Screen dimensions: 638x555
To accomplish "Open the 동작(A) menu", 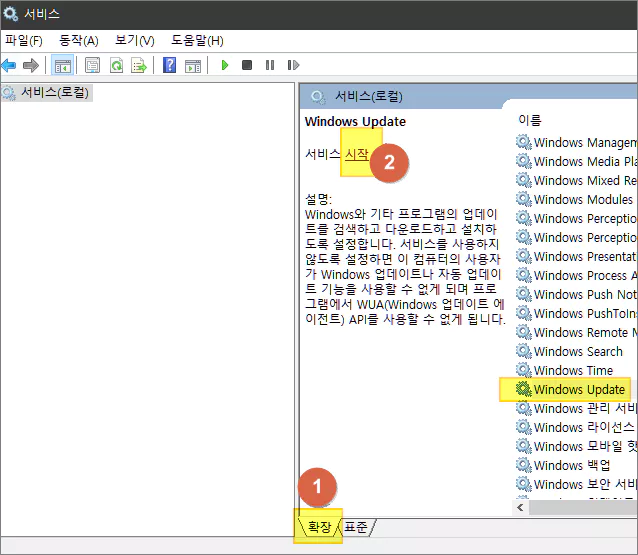I will [x=79, y=41].
